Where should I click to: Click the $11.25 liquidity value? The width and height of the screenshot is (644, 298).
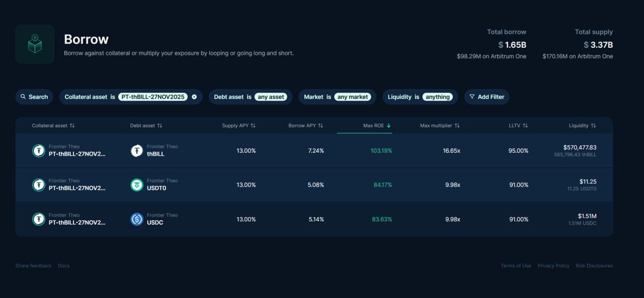click(588, 182)
